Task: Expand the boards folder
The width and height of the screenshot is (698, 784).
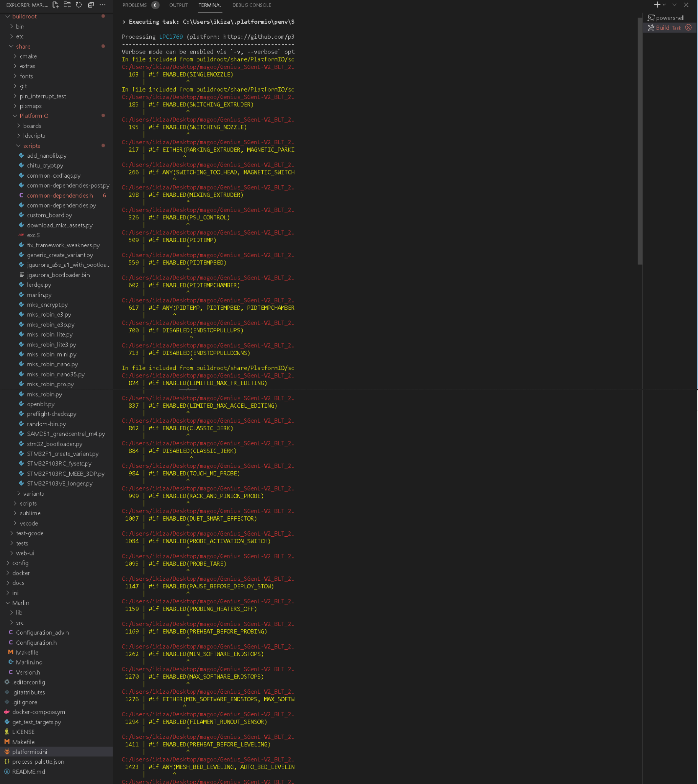Action: point(19,126)
